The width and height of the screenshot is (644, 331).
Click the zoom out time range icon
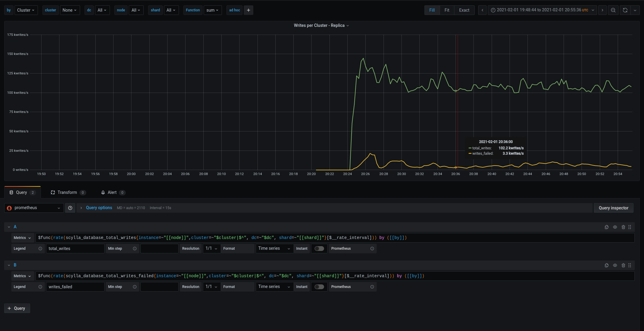pyautogui.click(x=613, y=10)
